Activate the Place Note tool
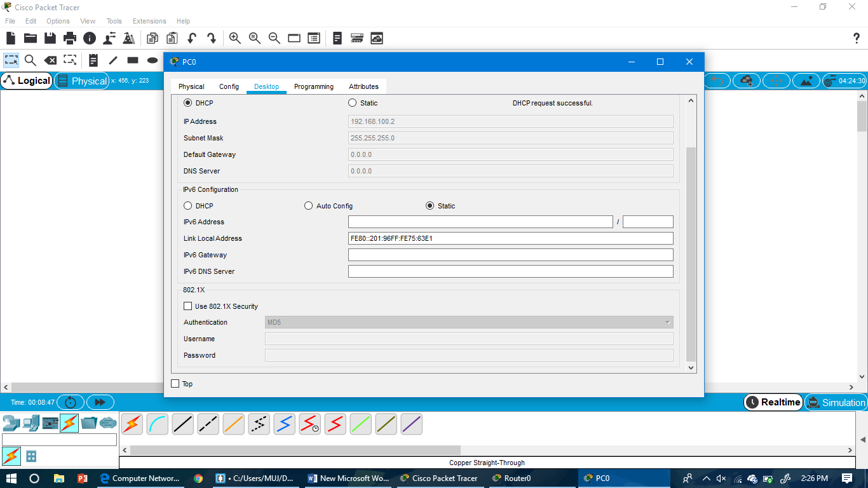 [x=93, y=60]
